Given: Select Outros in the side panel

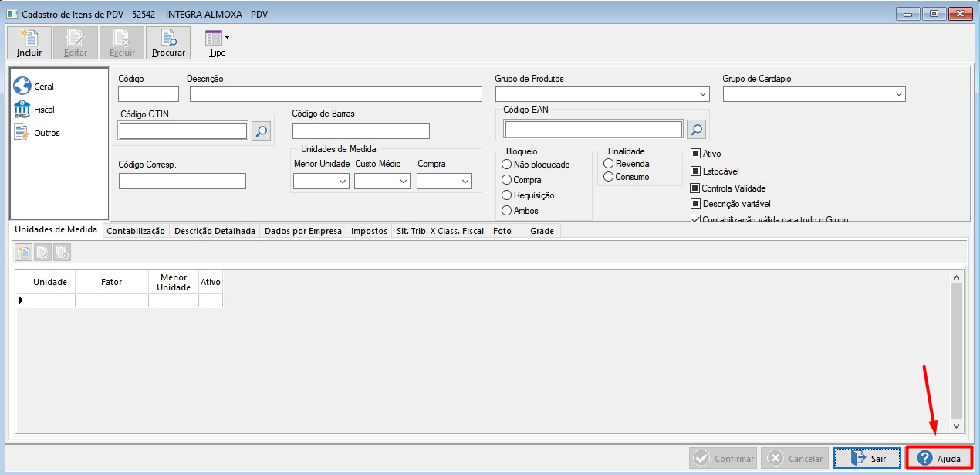Looking at the screenshot, I should (36, 133).
